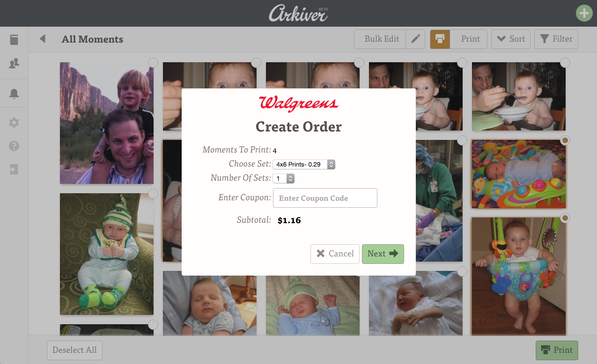This screenshot has width=597, height=364.
Task: Deselect the baby jumper photo circle
Action: 565,218
